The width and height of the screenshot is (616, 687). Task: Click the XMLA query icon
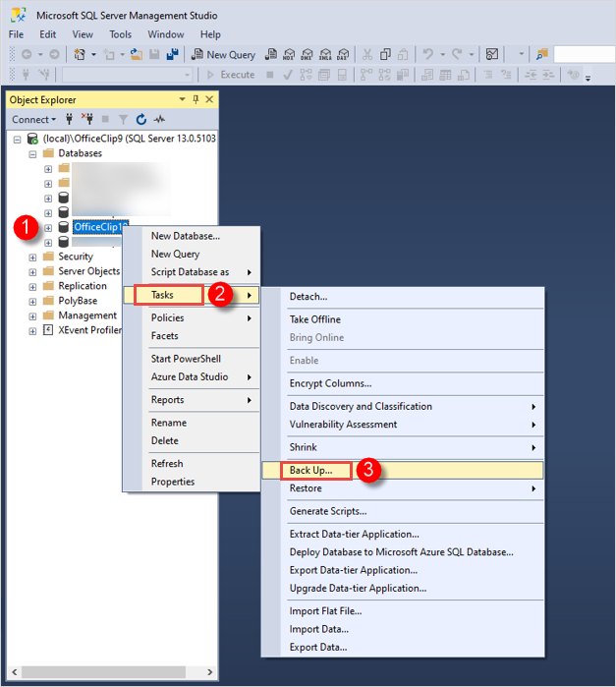tap(325, 54)
